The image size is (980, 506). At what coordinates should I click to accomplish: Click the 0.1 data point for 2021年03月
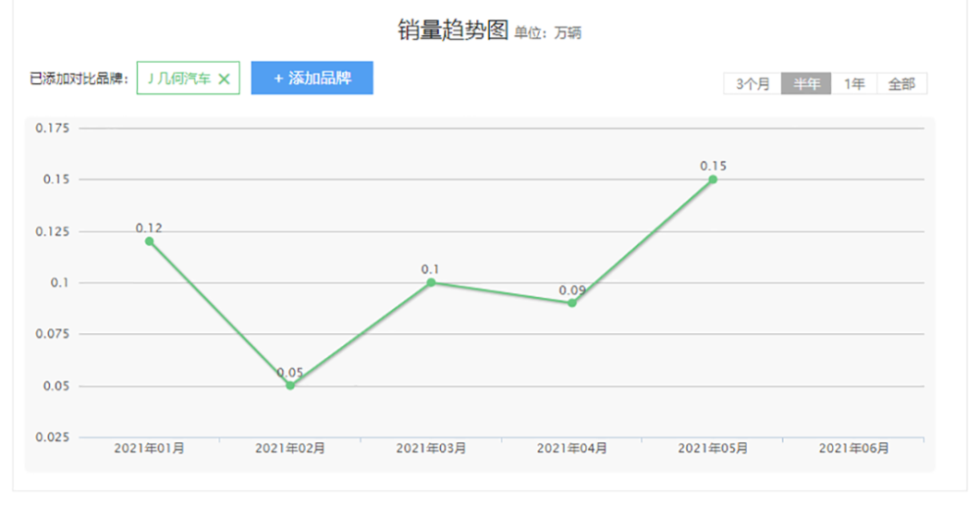[x=431, y=282]
